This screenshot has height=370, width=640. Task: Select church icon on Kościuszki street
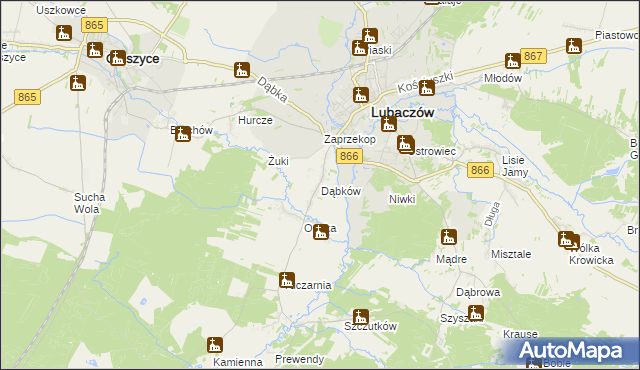427,88
